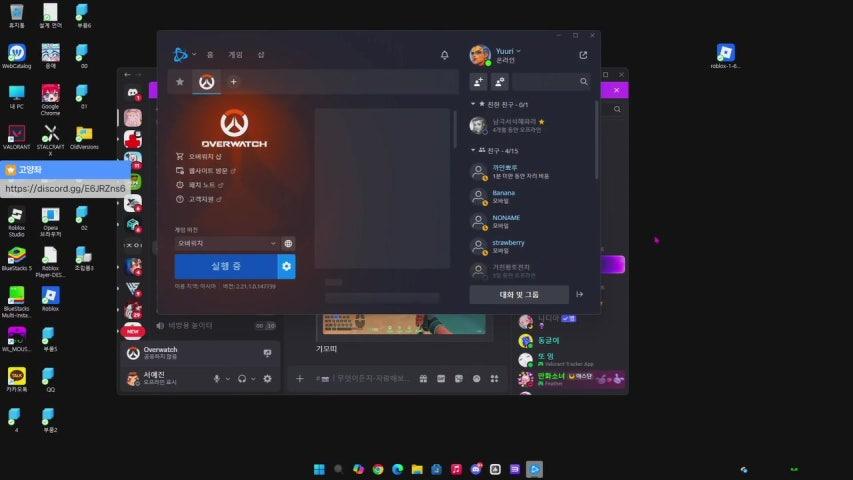Open Discord emoji picker icon
853x480 pixels.
point(477,379)
